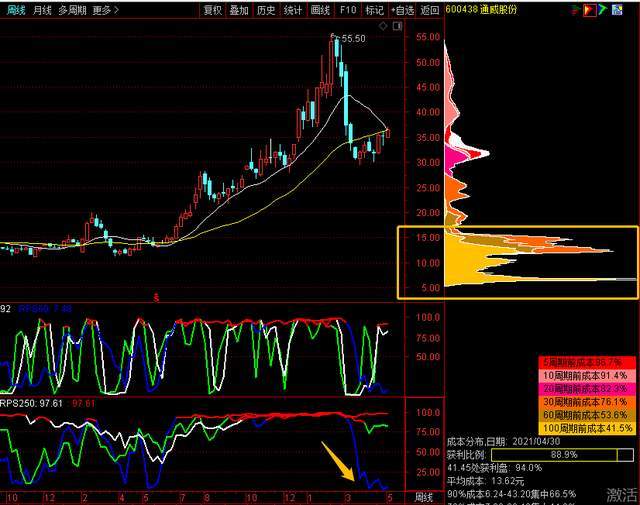
Task: Select the red-boxed flame chip distribution icon
Action: coord(589,10)
